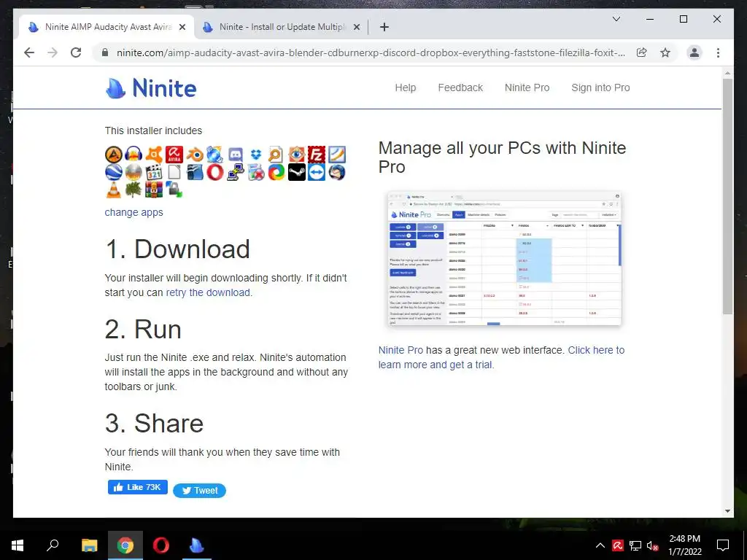Click the Opera icon in the installer list
747x560 pixels.
(215, 172)
